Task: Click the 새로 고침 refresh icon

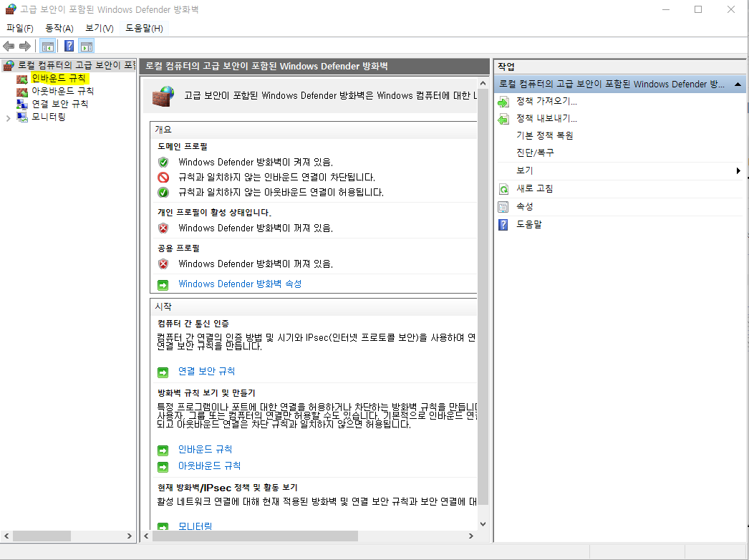Action: 503,189
